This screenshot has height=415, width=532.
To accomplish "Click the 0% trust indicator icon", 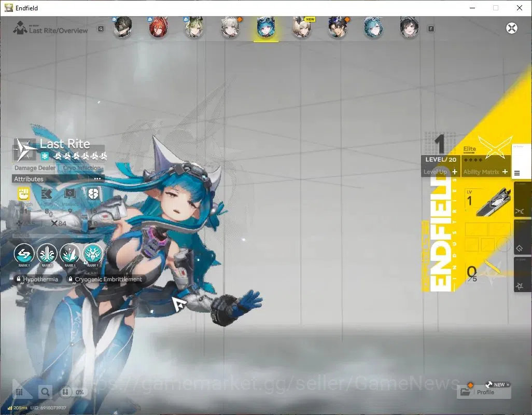I will [x=73, y=392].
